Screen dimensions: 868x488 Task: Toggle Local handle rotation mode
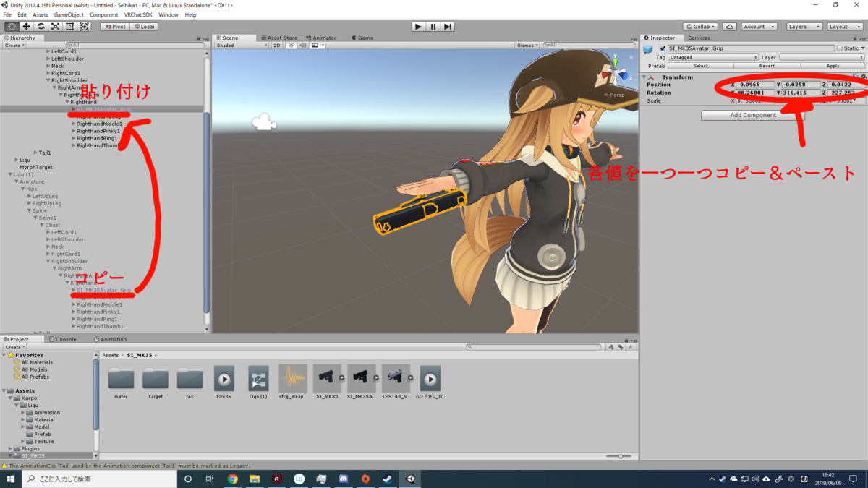point(144,27)
